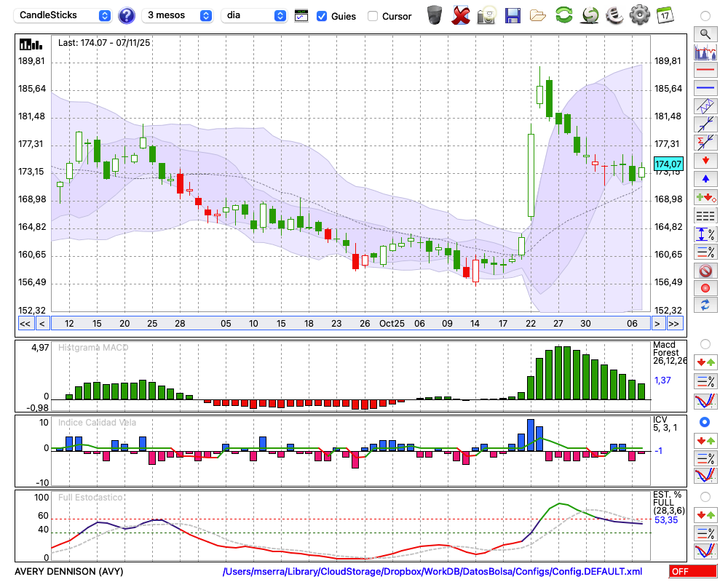Click the red OFF button

pyautogui.click(x=692, y=572)
